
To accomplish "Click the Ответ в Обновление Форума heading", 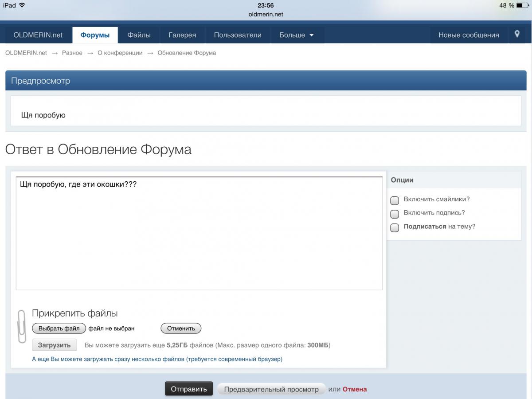I will pyautogui.click(x=98, y=149).
